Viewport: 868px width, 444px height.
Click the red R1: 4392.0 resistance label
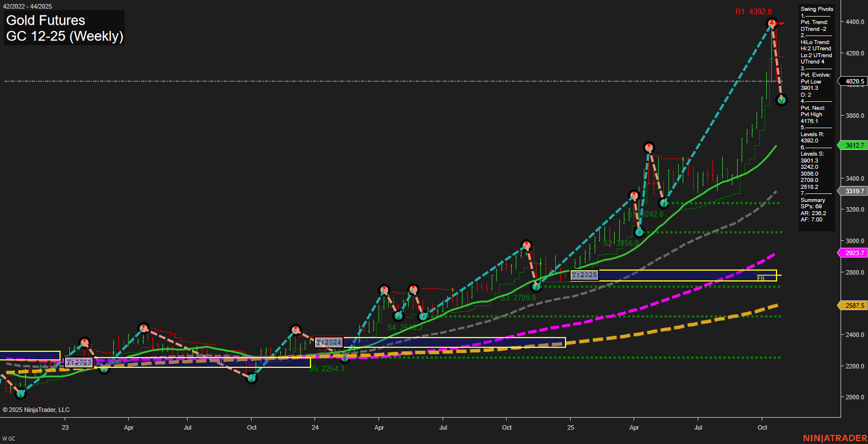753,11
